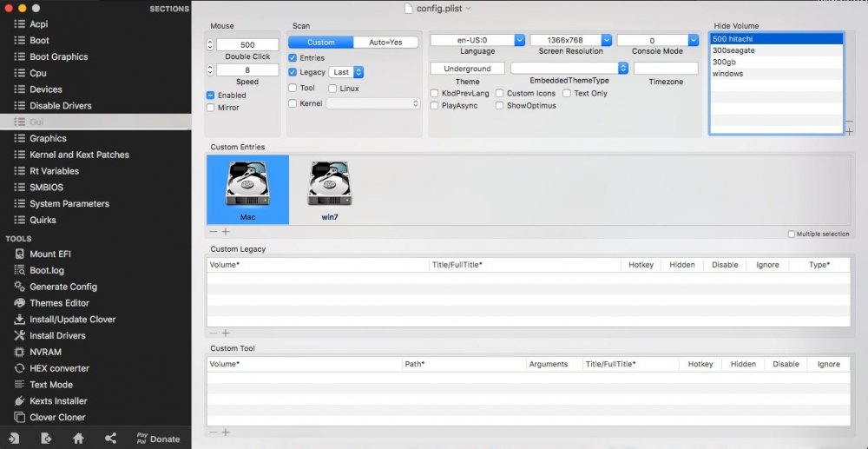Enable the Kernel scan checkbox
This screenshot has height=449, width=868.
point(293,103)
